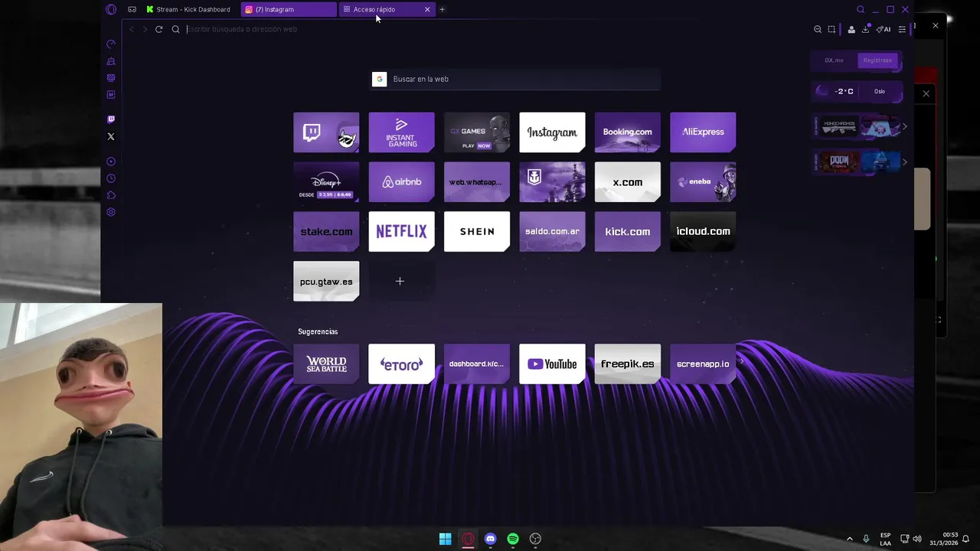Open the World Sea Battle suggestion
The width and height of the screenshot is (980, 551).
point(326,364)
